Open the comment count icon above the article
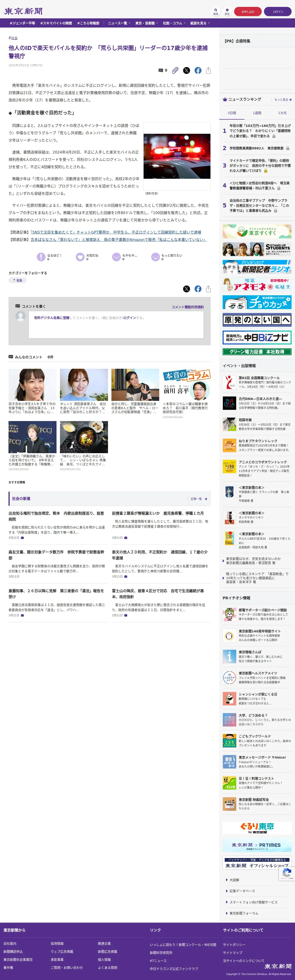 point(163,70)
